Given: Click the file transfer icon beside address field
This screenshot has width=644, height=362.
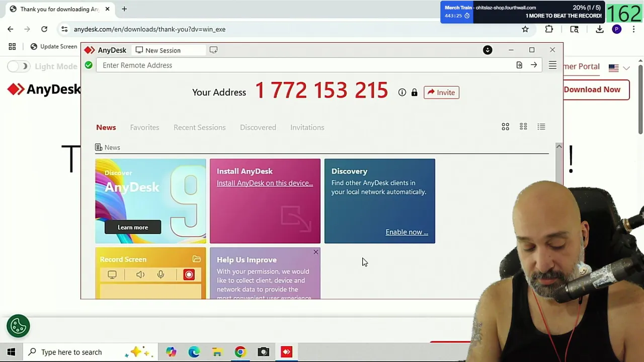Looking at the screenshot, I should [x=519, y=65].
